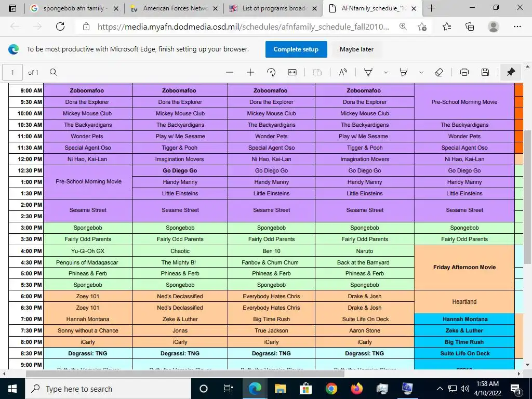Zoom out the PDF with minus

tap(230, 72)
